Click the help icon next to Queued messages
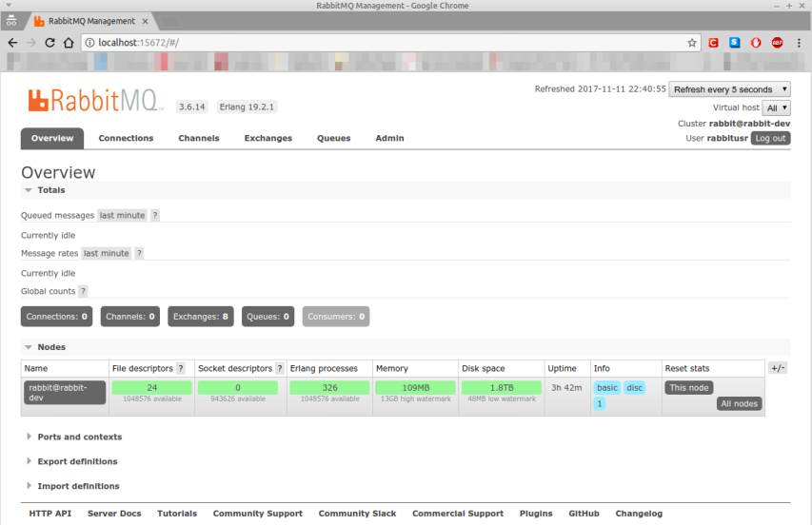The image size is (812, 525). (x=155, y=216)
